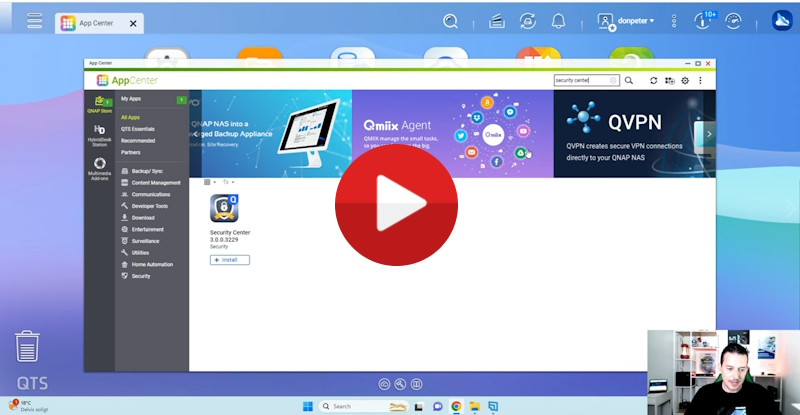
Task: Open Security Center app title link
Action: (x=230, y=233)
